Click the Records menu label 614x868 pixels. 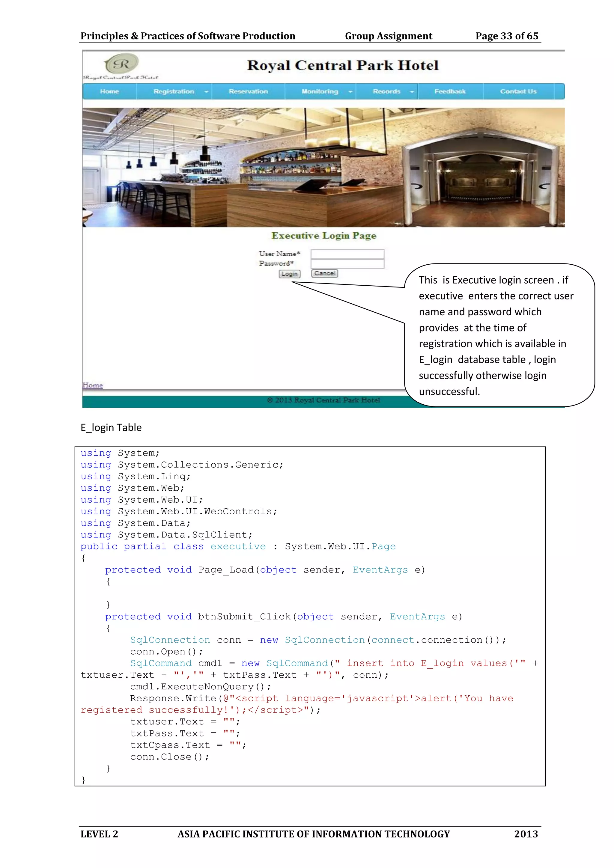click(386, 91)
